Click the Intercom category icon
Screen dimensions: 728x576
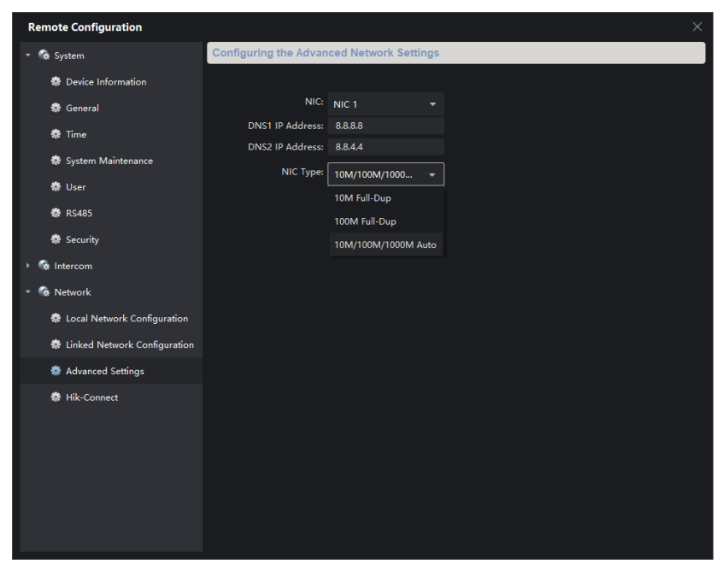pos(44,266)
